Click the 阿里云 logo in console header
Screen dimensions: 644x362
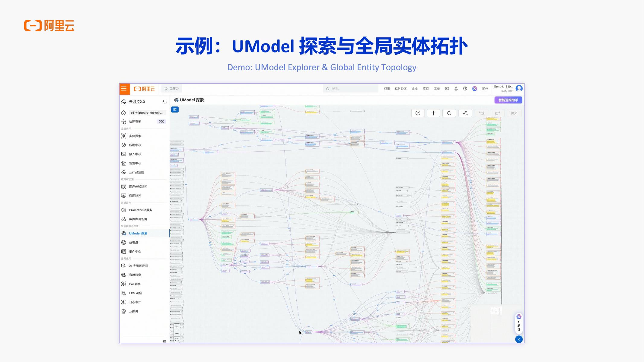click(144, 89)
